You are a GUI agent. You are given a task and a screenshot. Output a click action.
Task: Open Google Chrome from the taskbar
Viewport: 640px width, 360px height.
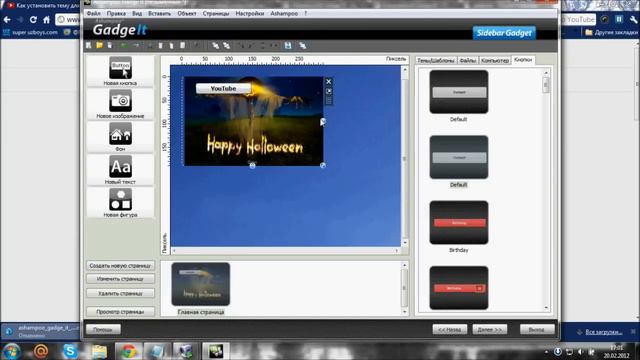click(x=128, y=351)
